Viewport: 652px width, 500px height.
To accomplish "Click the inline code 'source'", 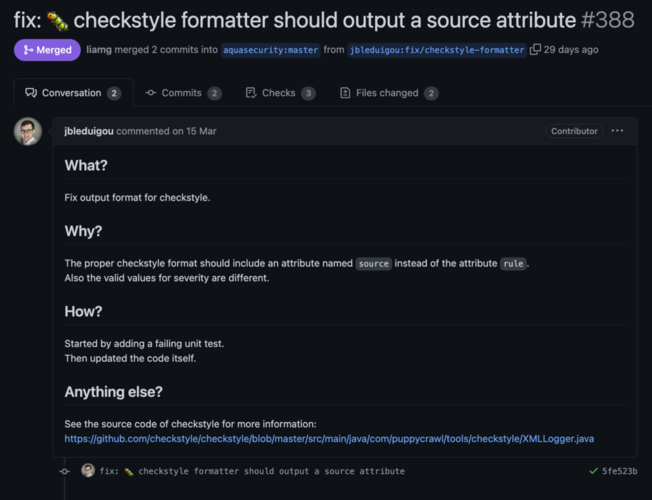I will (373, 264).
